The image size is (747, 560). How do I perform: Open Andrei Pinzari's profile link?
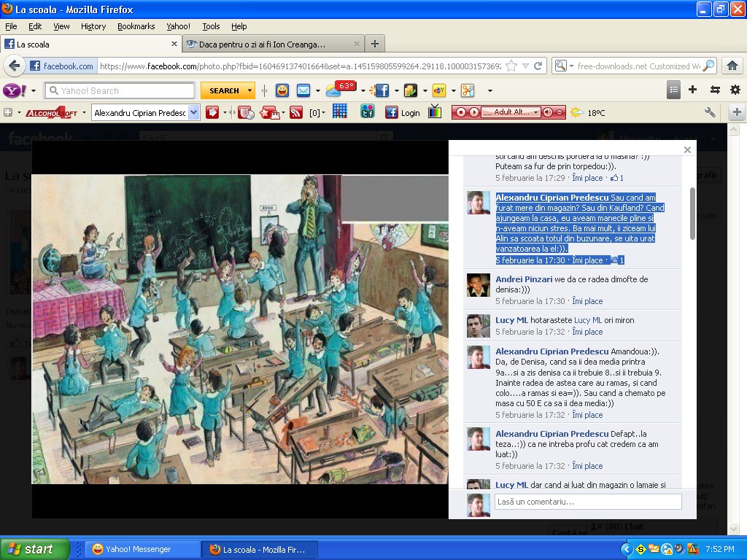524,279
